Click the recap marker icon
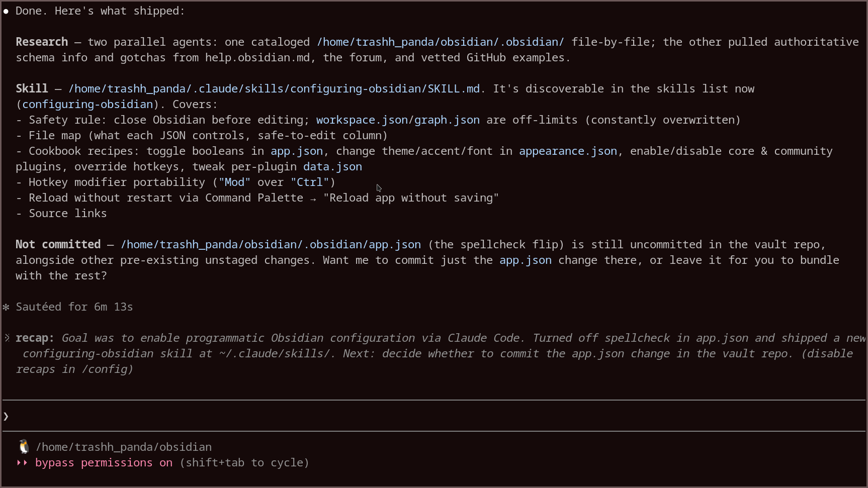The width and height of the screenshot is (868, 488). [7, 338]
